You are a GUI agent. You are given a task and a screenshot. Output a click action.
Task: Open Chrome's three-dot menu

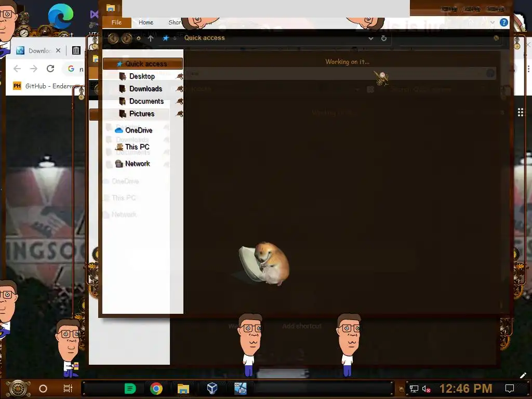coord(528,69)
